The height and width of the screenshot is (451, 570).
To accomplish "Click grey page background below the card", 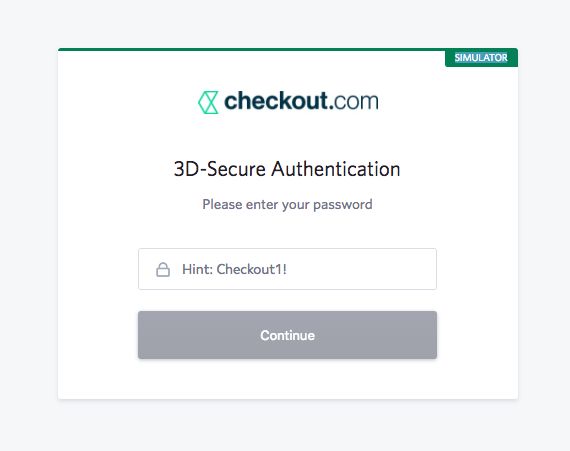I will coord(287,425).
